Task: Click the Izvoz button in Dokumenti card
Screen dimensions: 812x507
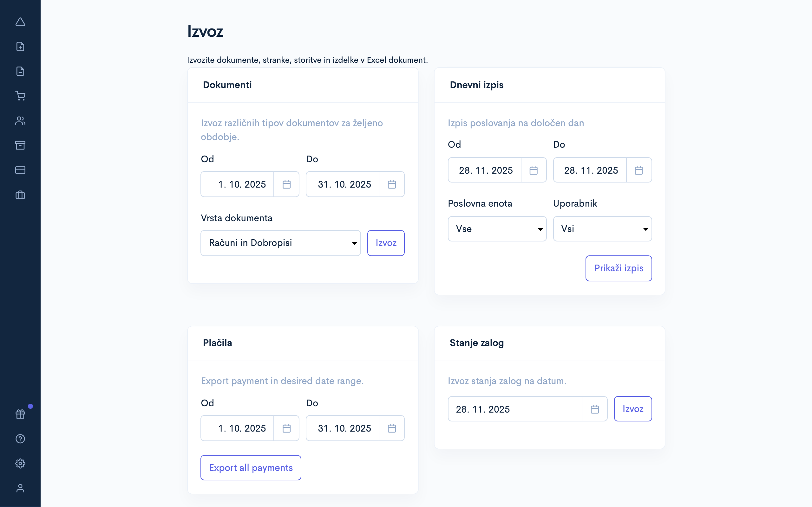Action: click(386, 243)
